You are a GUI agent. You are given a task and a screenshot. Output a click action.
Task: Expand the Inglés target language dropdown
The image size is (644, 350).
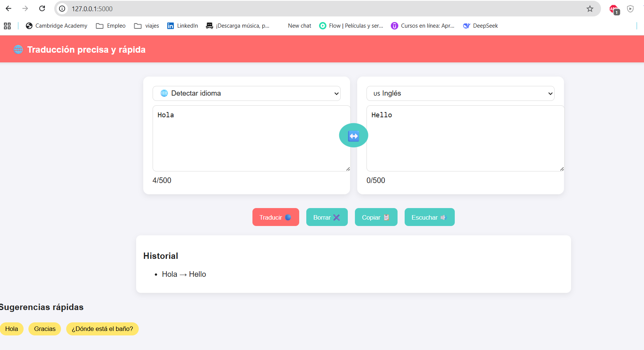[x=460, y=93]
